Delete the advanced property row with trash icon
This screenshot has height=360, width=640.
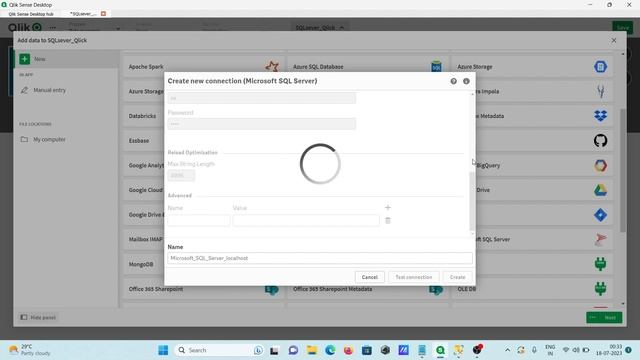coord(388,220)
